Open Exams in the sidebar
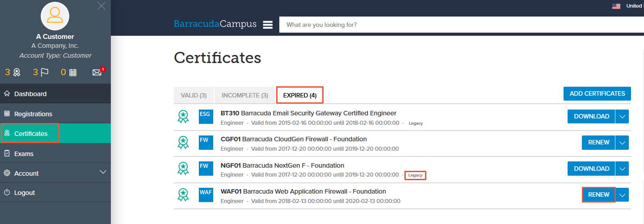This screenshot has width=644, height=224. point(55,153)
